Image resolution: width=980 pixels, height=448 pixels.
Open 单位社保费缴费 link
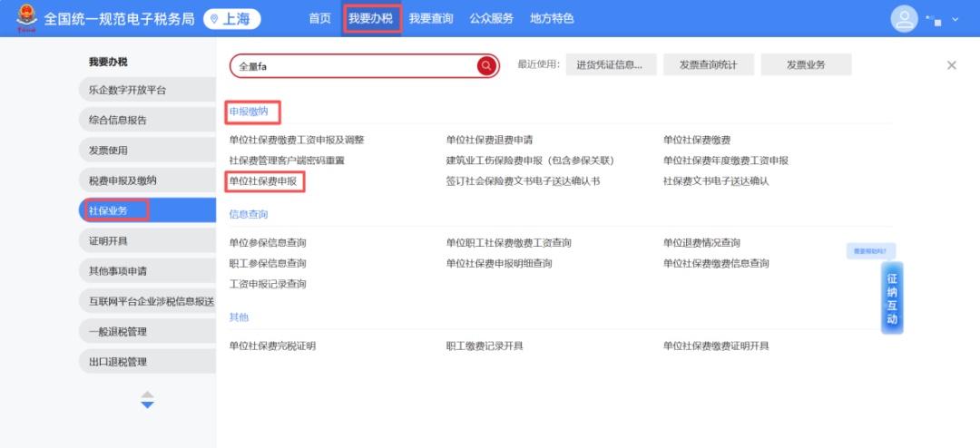[697, 140]
